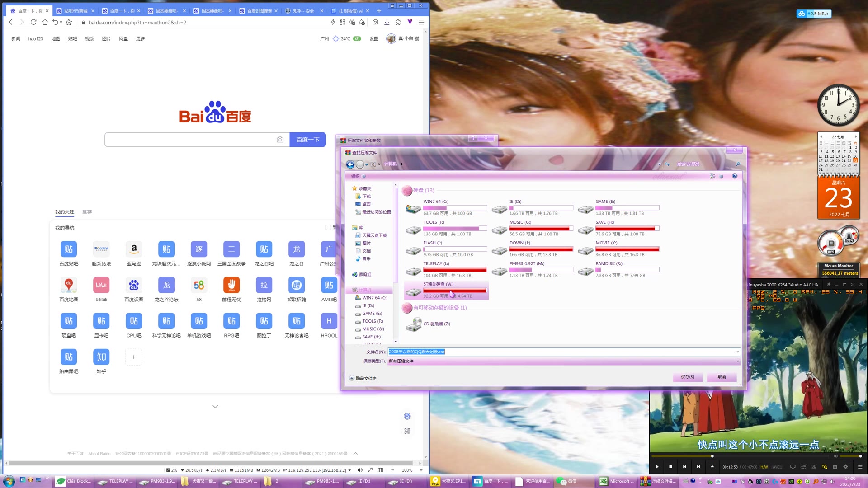This screenshot has height=488, width=868.
Task: Toggle H/W hardware decoding in player
Action: click(x=764, y=467)
